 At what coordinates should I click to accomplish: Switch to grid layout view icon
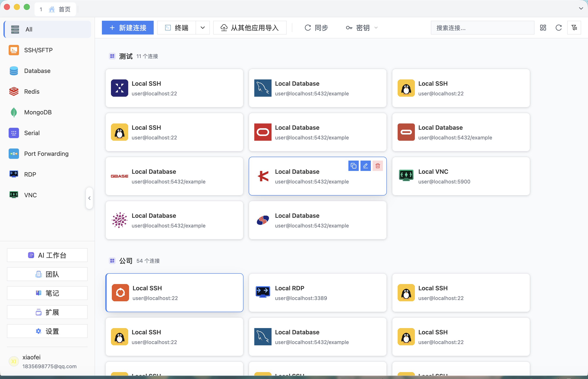pyautogui.click(x=543, y=28)
